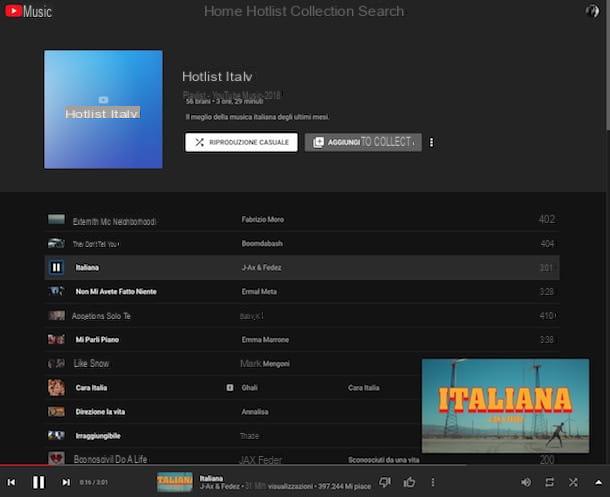Toggle shuffle in player bar

click(x=573, y=482)
